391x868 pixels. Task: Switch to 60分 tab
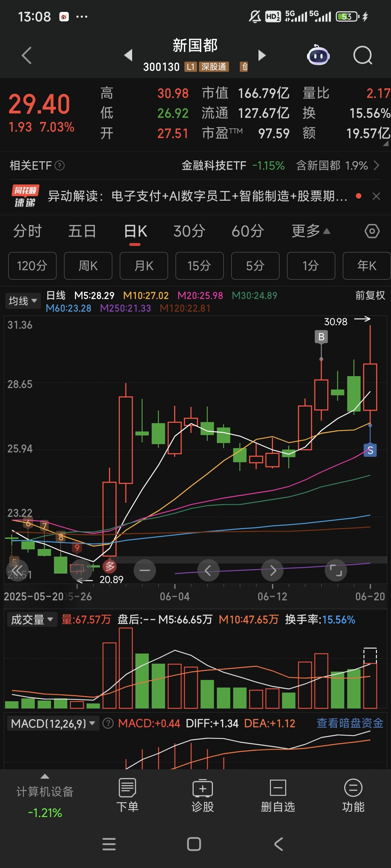(x=248, y=231)
